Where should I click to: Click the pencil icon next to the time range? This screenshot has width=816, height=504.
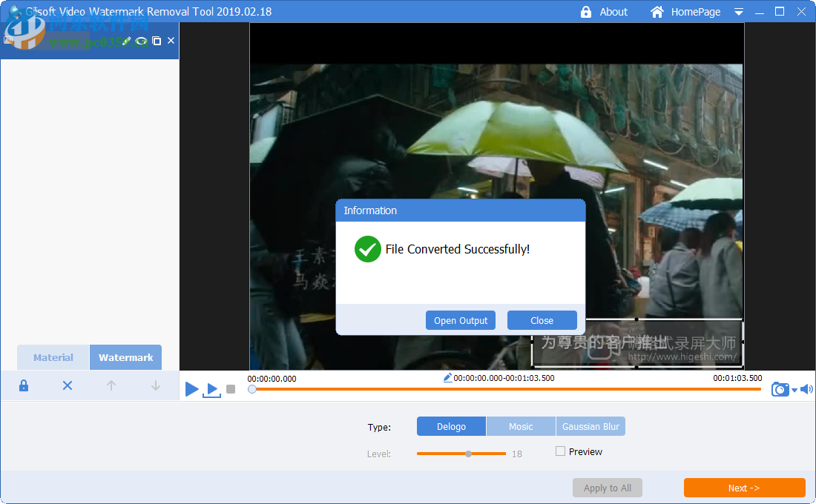click(x=447, y=377)
